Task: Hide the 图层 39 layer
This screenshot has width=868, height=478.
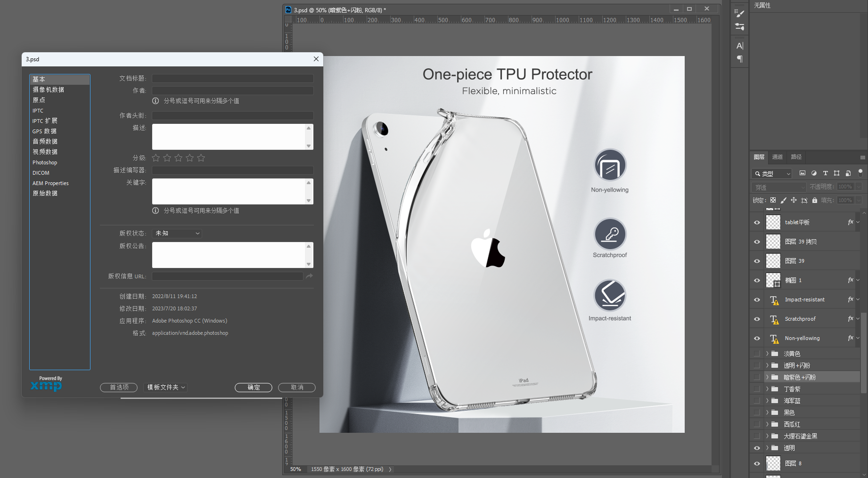Action: 757,261
